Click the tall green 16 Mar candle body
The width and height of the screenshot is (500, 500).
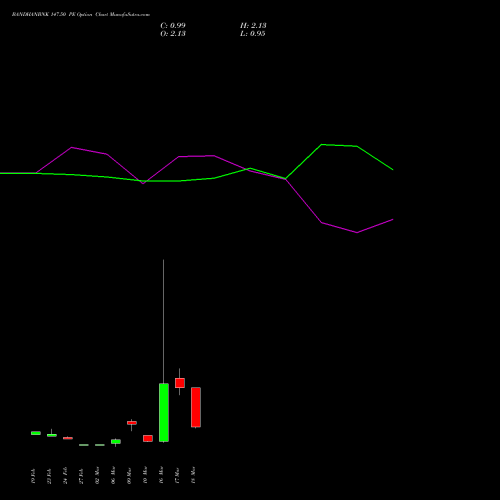coord(164,413)
